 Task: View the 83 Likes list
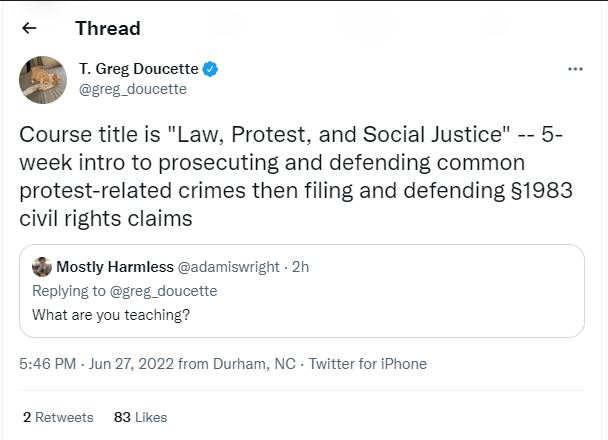click(x=140, y=417)
